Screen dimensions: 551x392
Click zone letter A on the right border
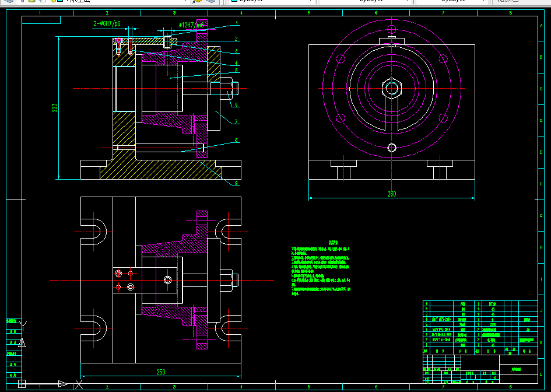(541, 26)
